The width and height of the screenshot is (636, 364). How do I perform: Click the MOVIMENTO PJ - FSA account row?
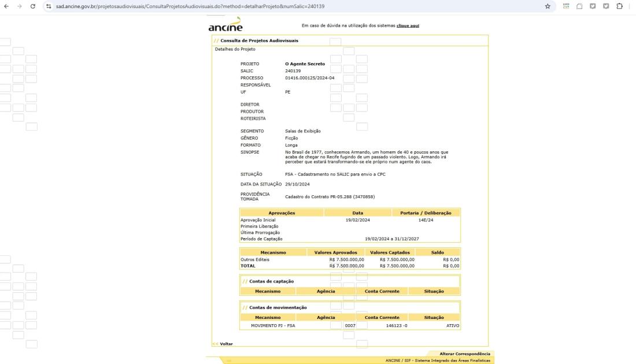[x=273, y=326]
